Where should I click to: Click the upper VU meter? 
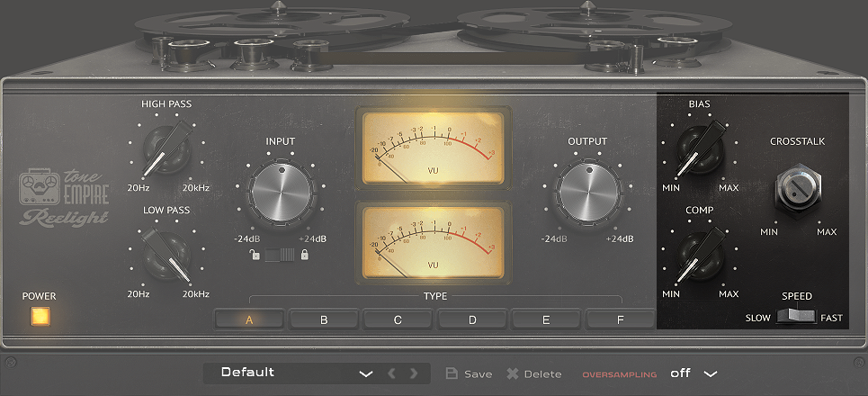[434, 147]
